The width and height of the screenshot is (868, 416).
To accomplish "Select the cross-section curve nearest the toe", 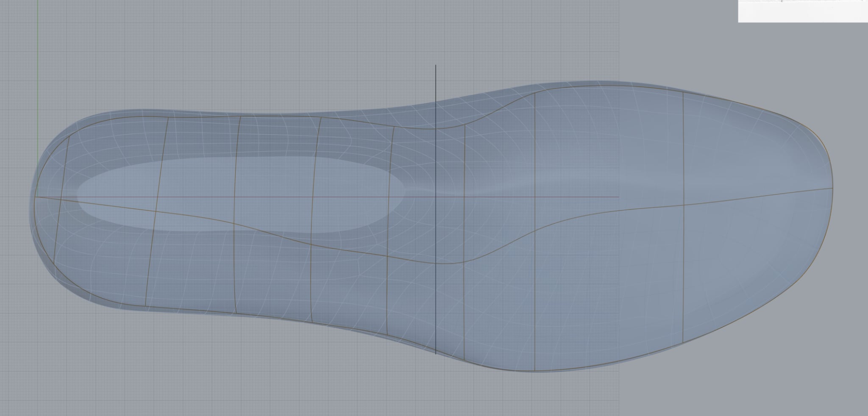I will pos(684,254).
